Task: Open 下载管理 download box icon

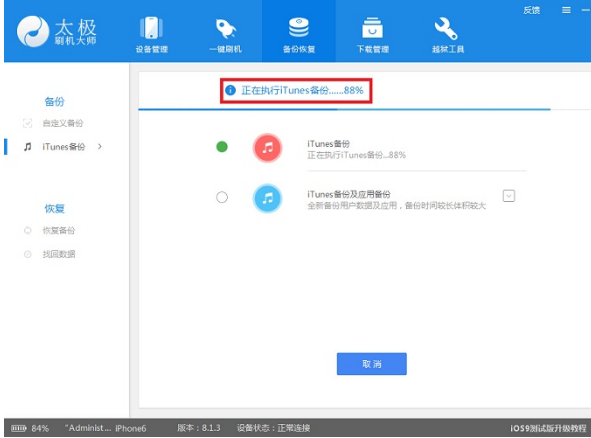Action: (372, 28)
